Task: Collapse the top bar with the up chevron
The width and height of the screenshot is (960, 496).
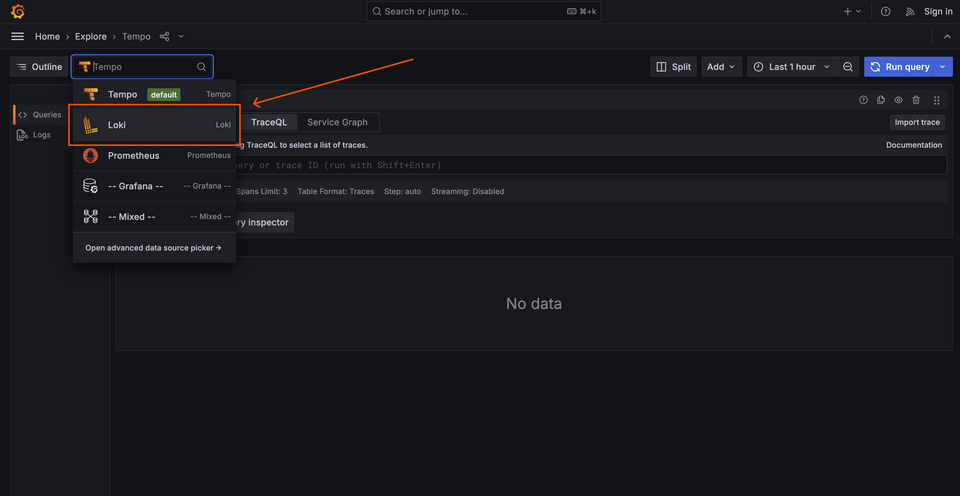Action: click(x=947, y=37)
